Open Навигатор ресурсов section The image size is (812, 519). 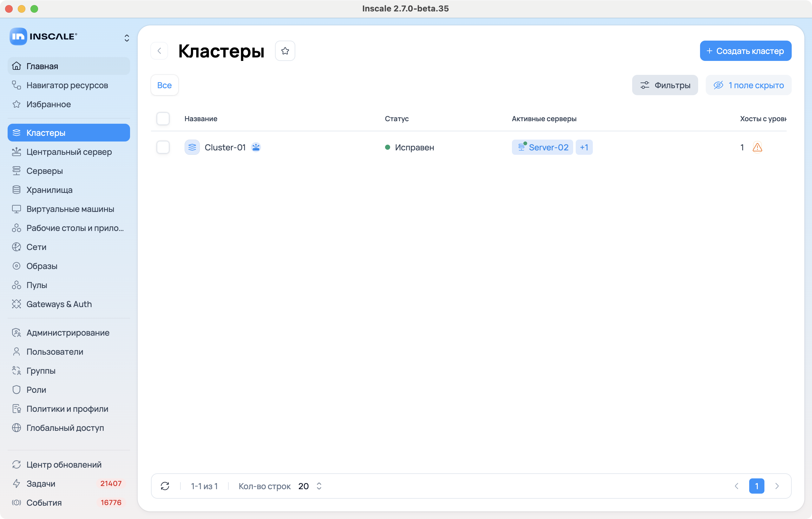(x=69, y=85)
